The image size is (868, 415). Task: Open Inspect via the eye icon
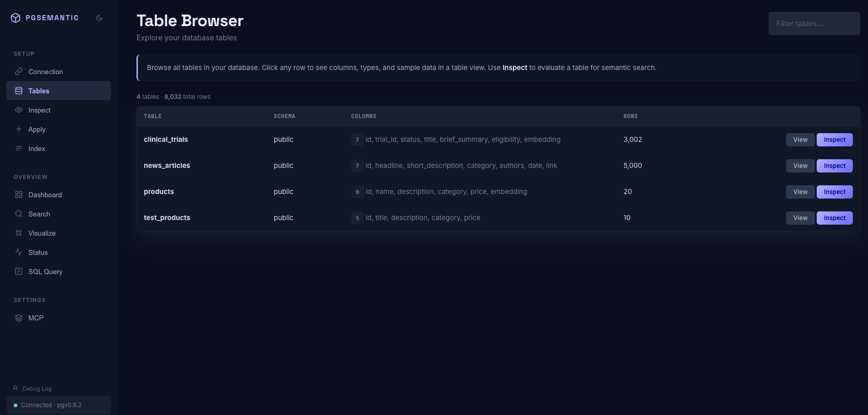pyautogui.click(x=18, y=110)
